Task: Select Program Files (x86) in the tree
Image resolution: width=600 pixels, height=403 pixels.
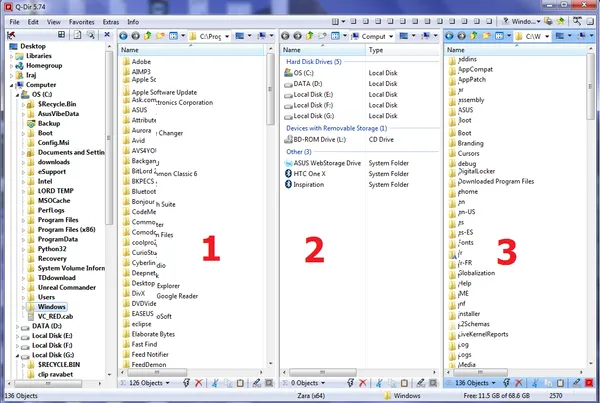Action: point(66,230)
